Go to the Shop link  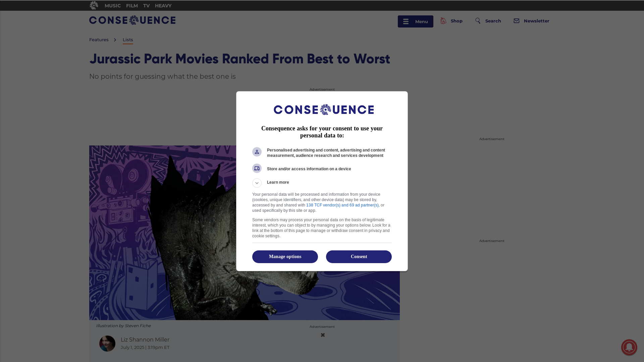(457, 21)
